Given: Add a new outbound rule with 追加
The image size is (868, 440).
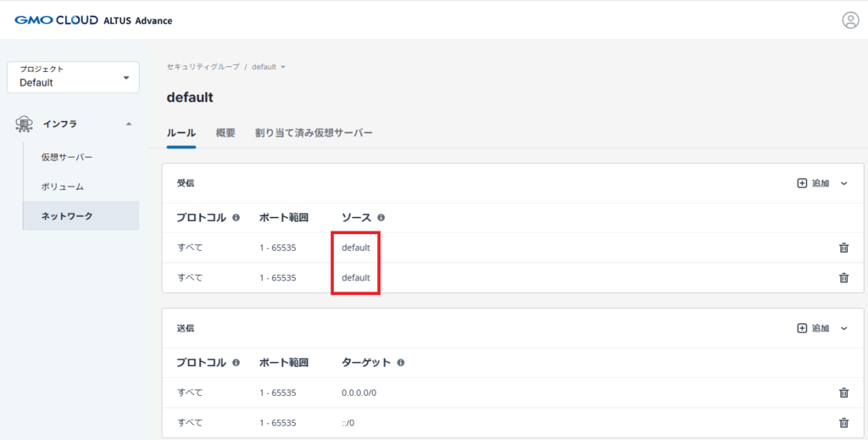Looking at the screenshot, I should click(x=813, y=328).
